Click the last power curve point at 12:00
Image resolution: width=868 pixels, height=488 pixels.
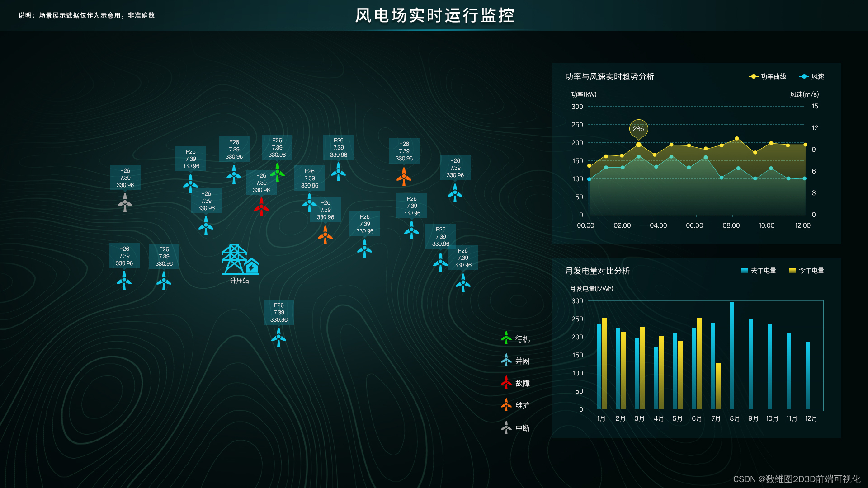point(805,145)
